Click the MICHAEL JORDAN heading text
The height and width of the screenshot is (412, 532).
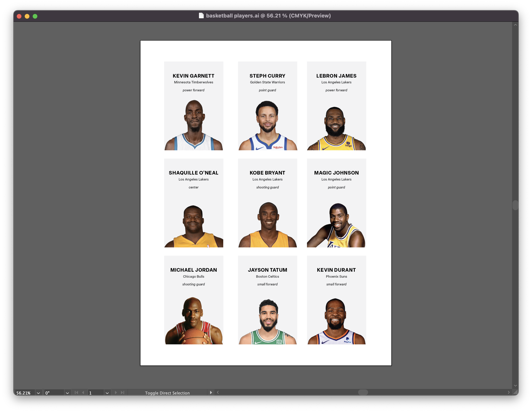(x=193, y=270)
